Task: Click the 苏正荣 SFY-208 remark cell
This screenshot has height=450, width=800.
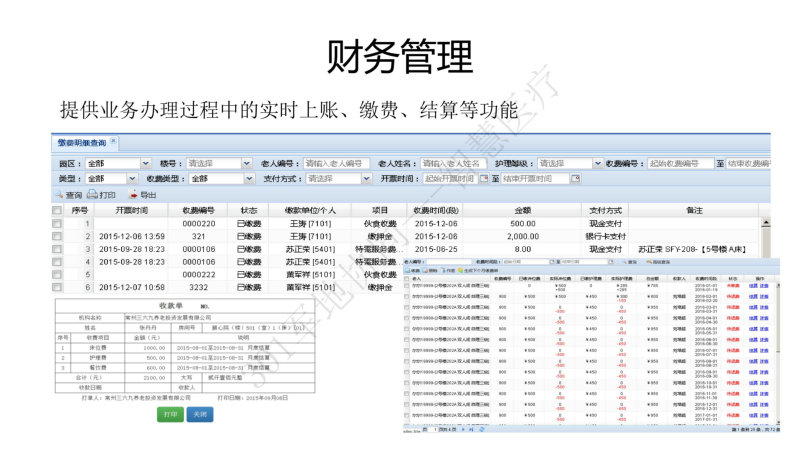Action: tap(692, 249)
